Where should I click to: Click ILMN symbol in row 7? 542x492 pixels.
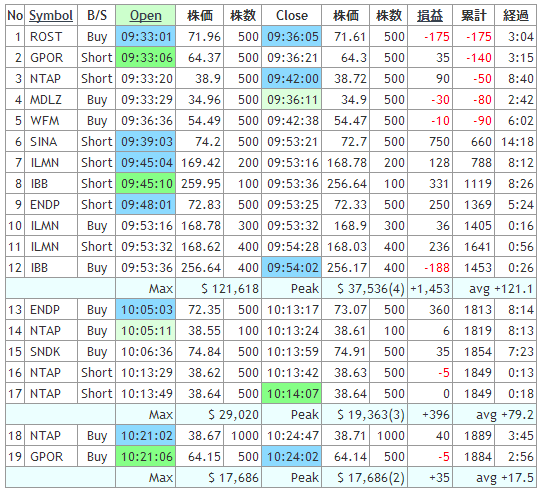[45, 163]
